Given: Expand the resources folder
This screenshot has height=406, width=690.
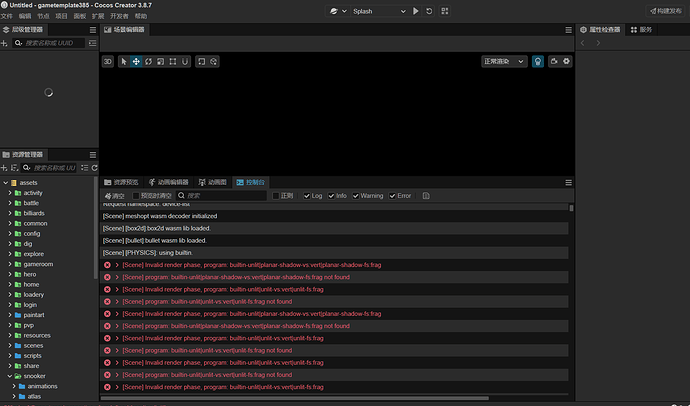Looking at the screenshot, I should (x=10, y=335).
